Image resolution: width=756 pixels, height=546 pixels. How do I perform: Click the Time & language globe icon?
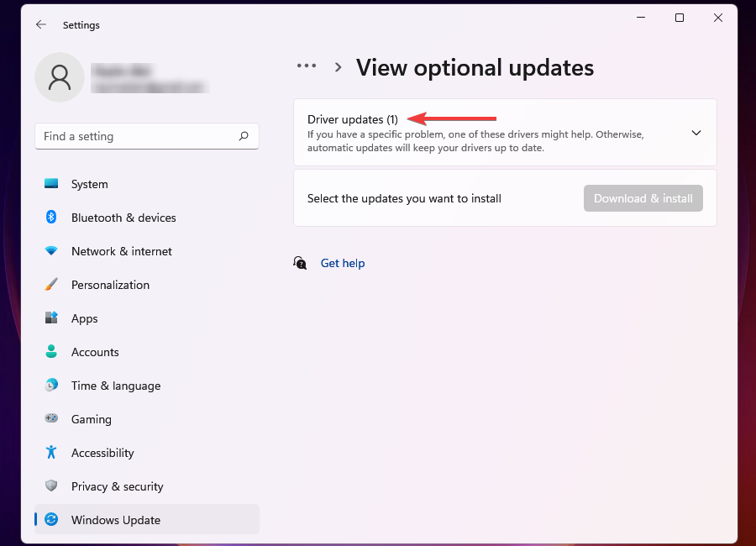point(51,386)
